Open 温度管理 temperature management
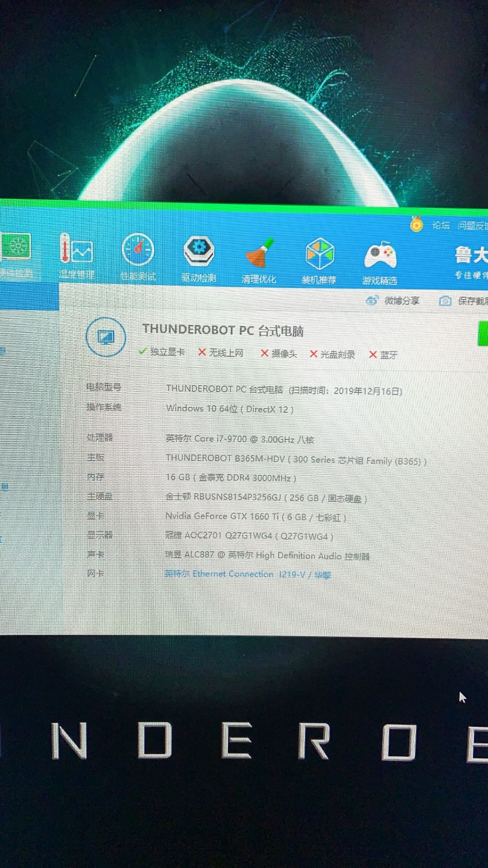 (76, 256)
